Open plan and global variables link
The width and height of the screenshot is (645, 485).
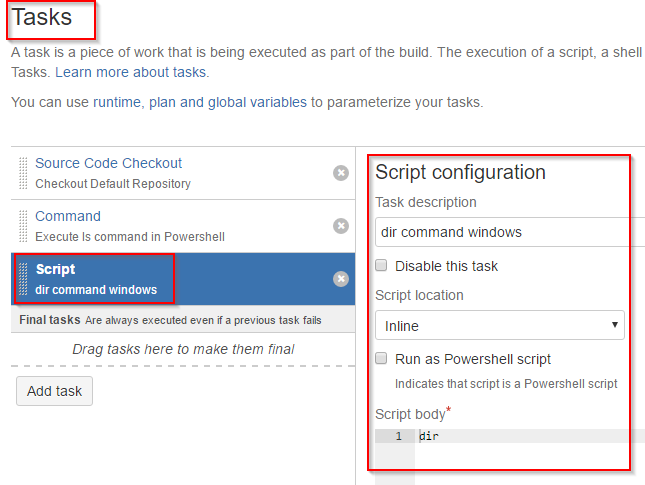228,102
